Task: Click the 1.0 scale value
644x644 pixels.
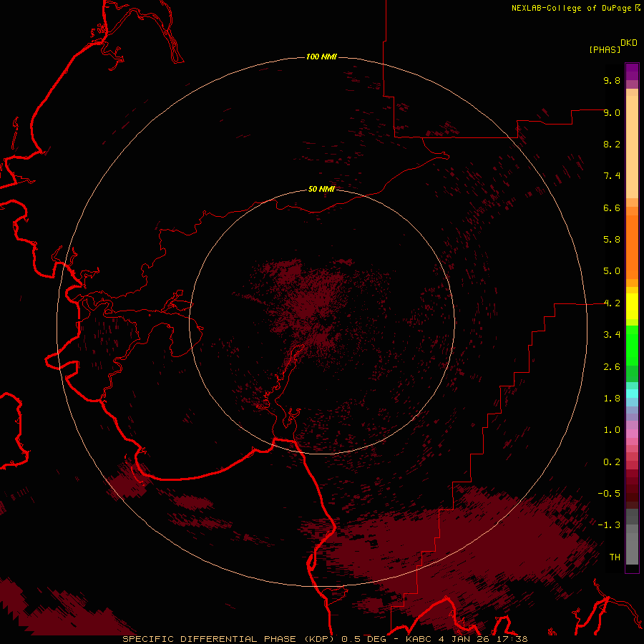Action: (612, 430)
